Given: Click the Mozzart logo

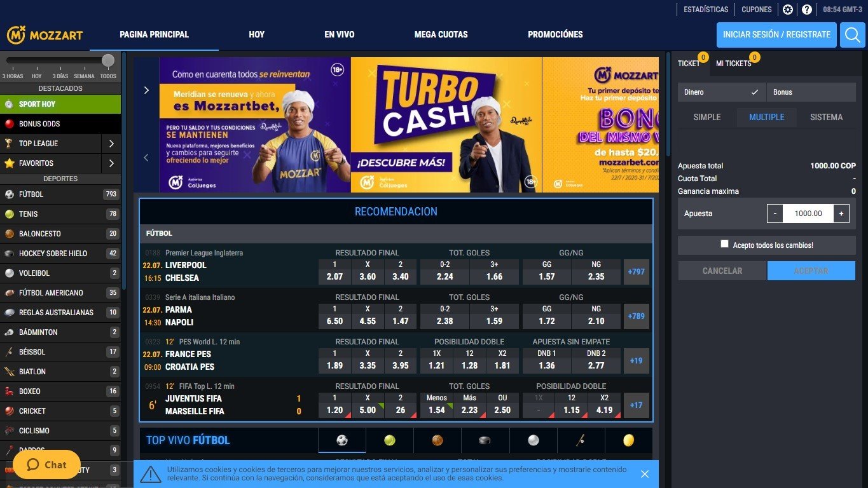Looking at the screenshot, I should click(45, 35).
